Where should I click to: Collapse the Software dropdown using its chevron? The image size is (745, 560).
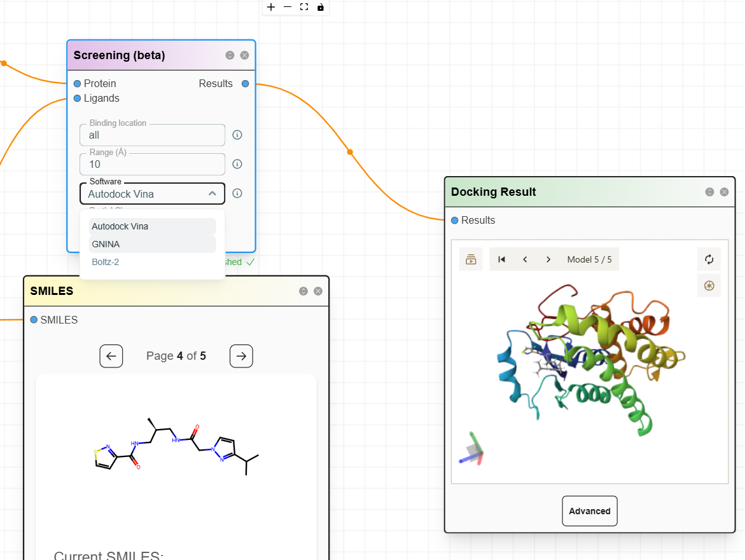click(x=212, y=193)
